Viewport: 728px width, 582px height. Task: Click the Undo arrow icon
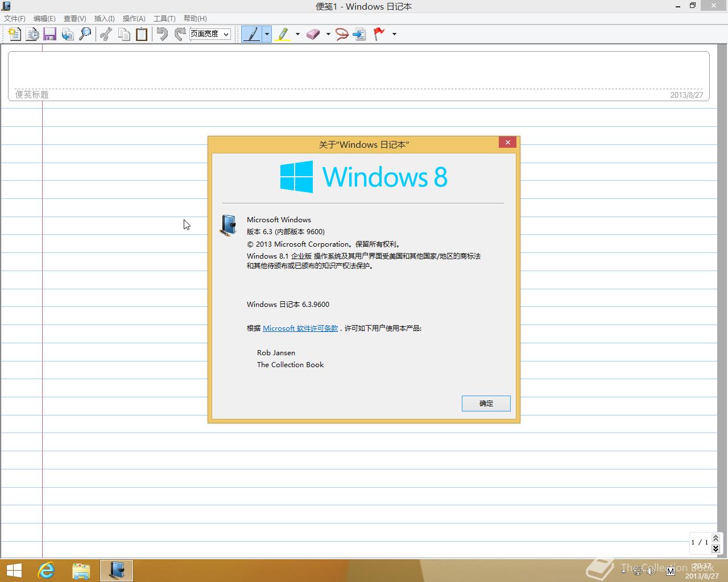(163, 34)
